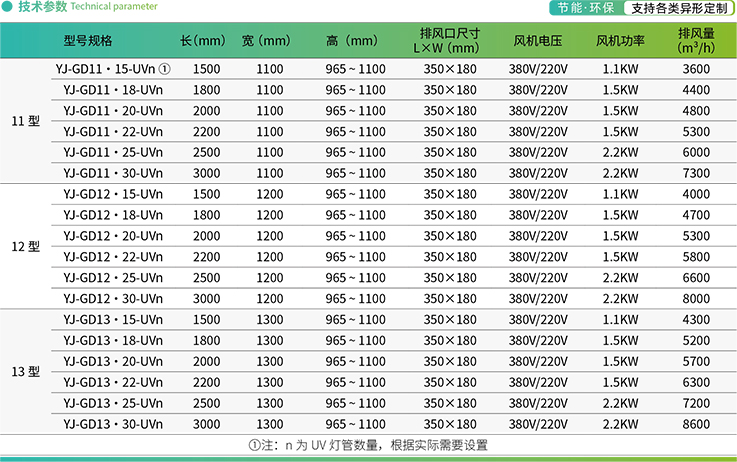Select the 13 型 row group label
The width and height of the screenshot is (737, 462).
point(25,372)
